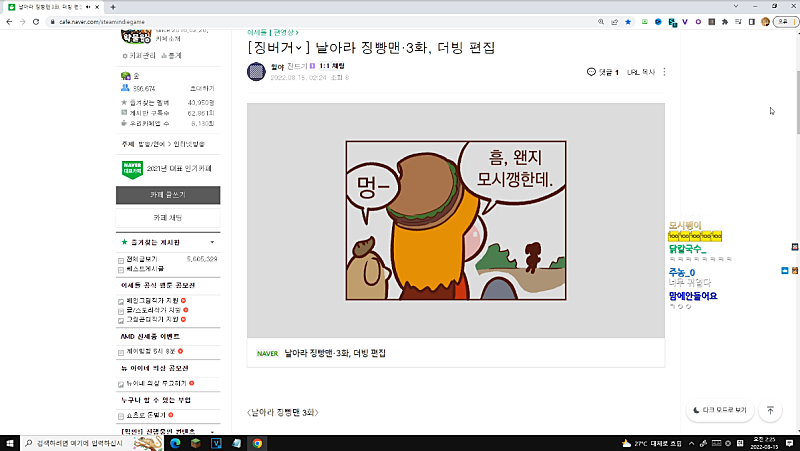
Task: Open 1:1 채팅 with the author
Action: tap(332, 66)
